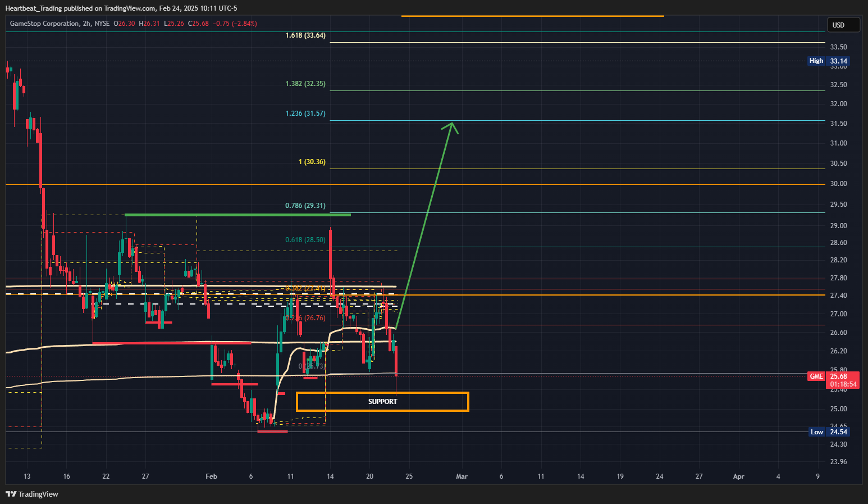Click the SUPPORT zone label
Viewport: 868px width, 504px height.
pos(382,402)
